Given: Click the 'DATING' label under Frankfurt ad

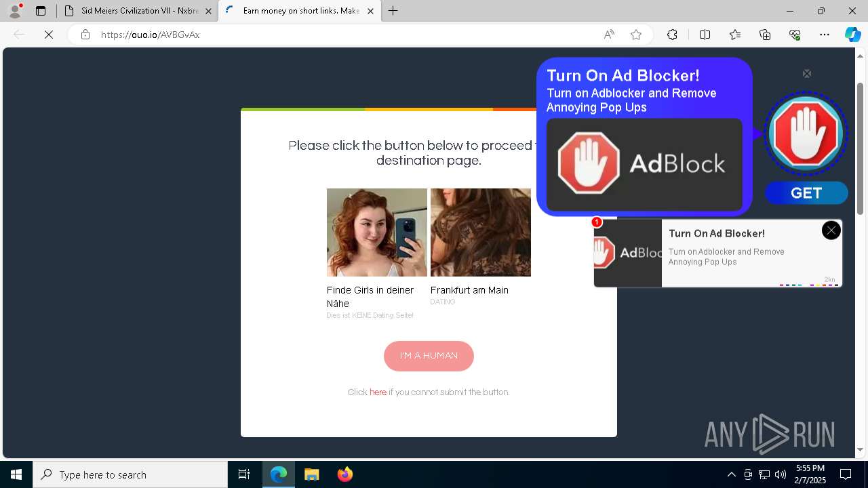Looking at the screenshot, I should 443,302.
